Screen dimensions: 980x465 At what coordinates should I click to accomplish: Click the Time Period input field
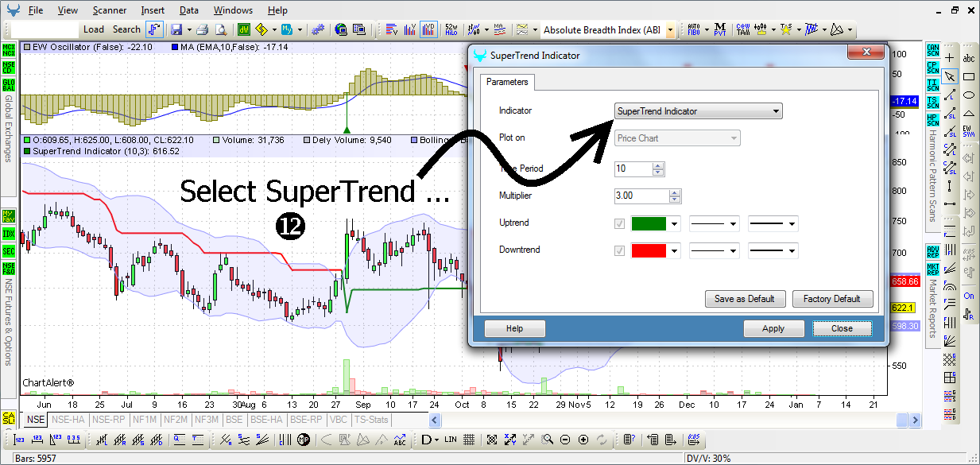pos(633,169)
